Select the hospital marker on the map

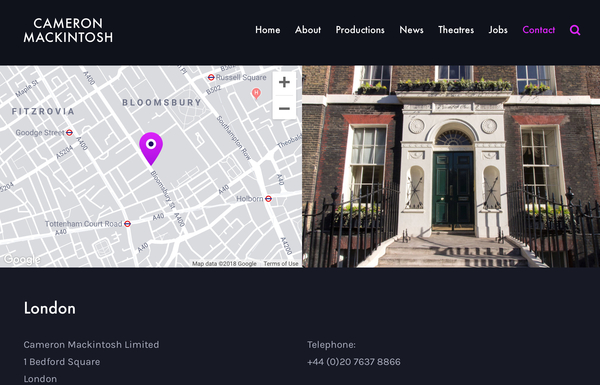click(x=256, y=93)
